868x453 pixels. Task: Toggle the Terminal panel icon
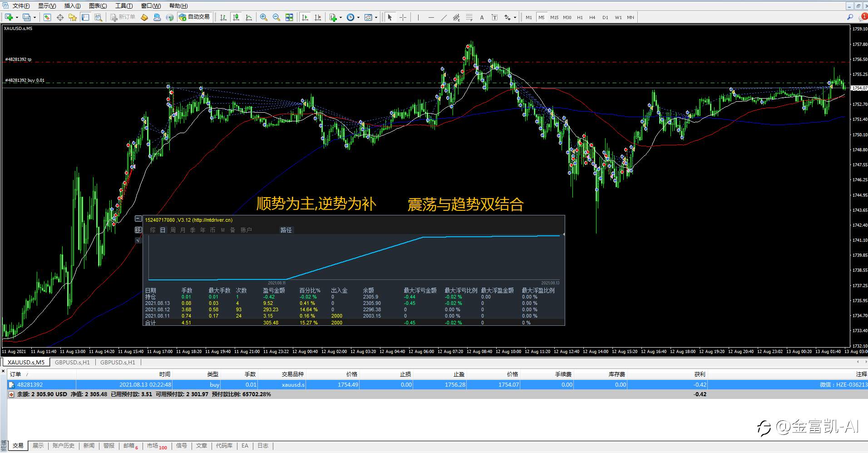(85, 17)
